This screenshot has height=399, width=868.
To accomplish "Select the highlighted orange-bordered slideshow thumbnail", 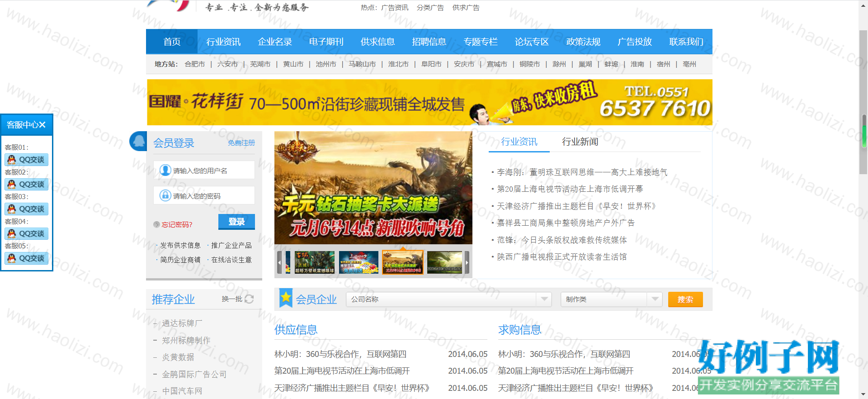I will point(403,262).
